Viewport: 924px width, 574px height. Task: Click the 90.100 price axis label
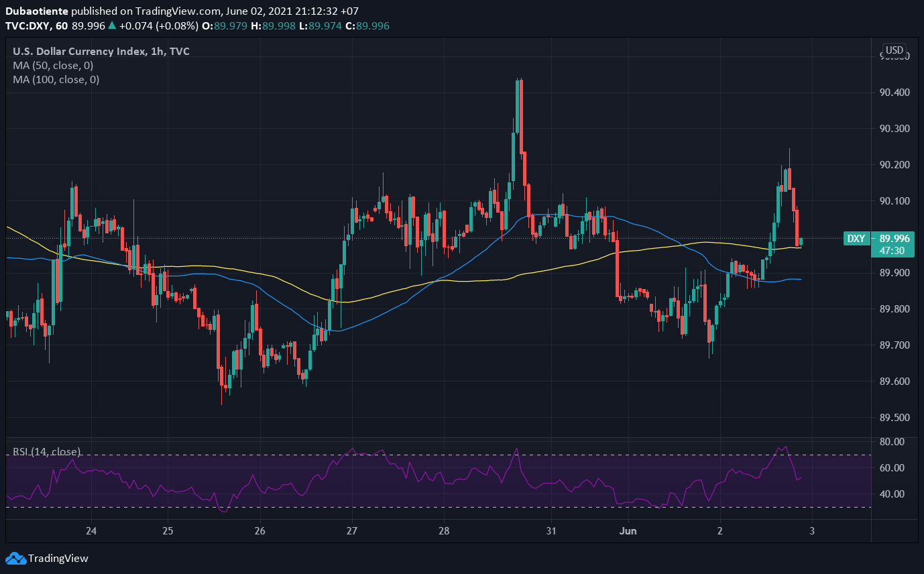click(x=894, y=200)
